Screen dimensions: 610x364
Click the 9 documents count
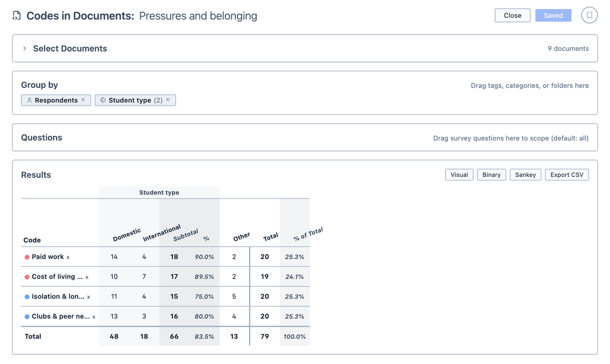pyautogui.click(x=568, y=48)
